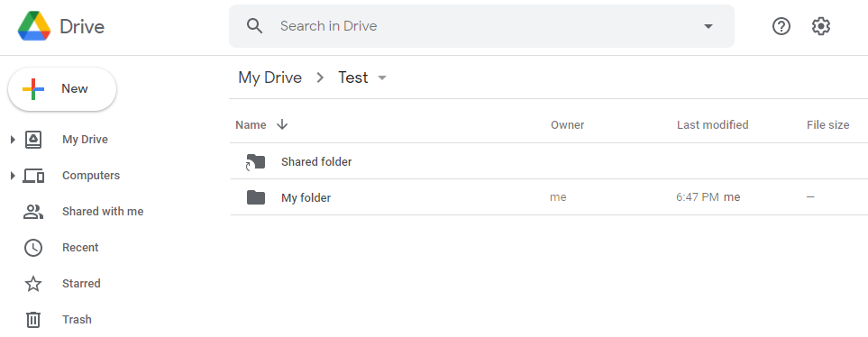Expand the Computers tree arrow
This screenshot has height=337, width=868.
pyautogui.click(x=13, y=176)
